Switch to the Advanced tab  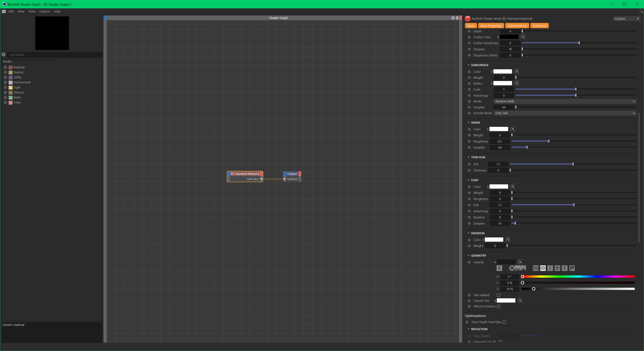click(539, 26)
